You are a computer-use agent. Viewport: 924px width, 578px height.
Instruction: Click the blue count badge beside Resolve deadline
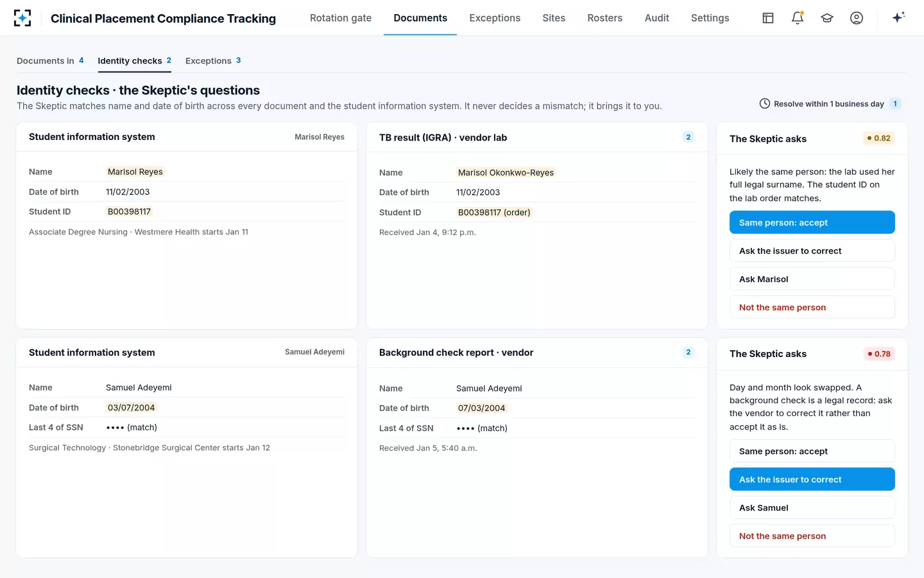click(x=895, y=103)
